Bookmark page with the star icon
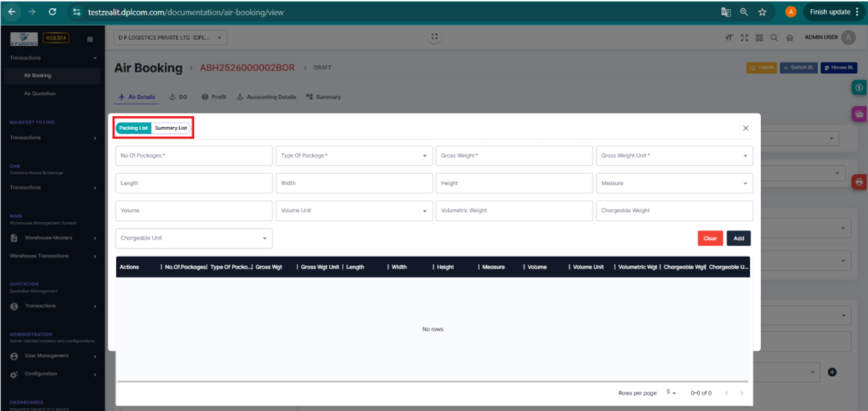This screenshot has width=868, height=411. (x=762, y=12)
